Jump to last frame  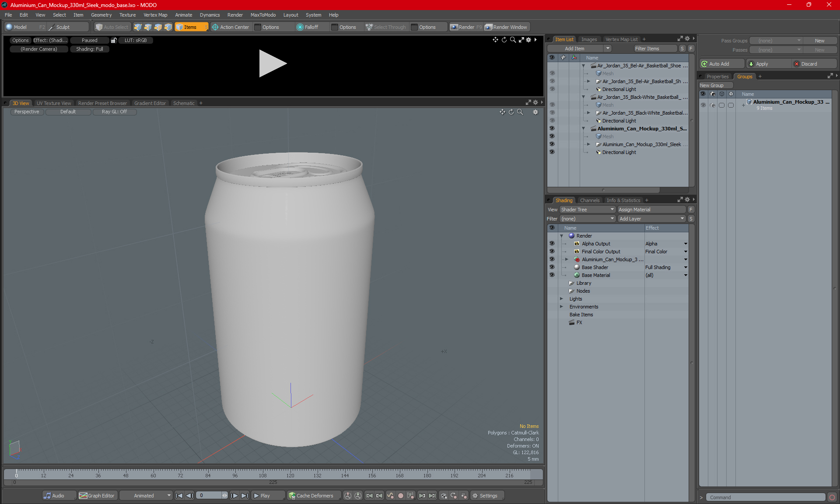click(245, 496)
